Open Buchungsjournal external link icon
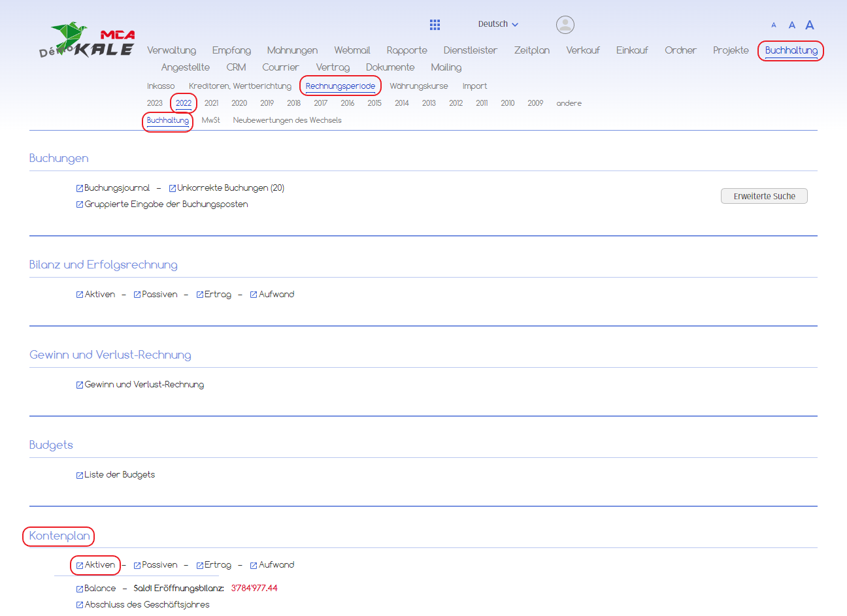847x616 pixels. pos(80,188)
